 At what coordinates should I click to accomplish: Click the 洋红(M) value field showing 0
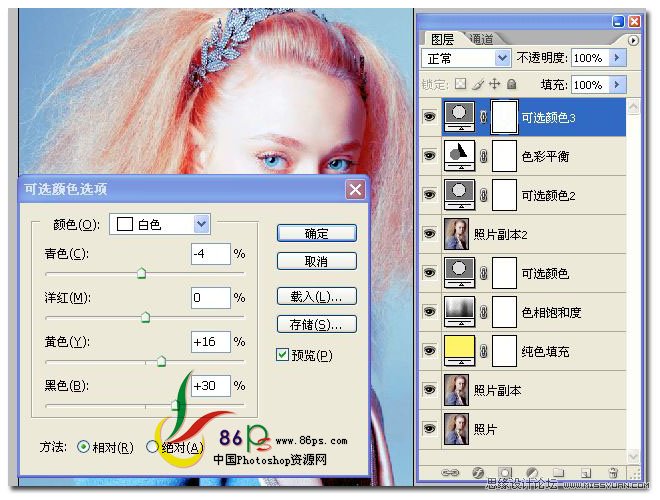point(210,298)
